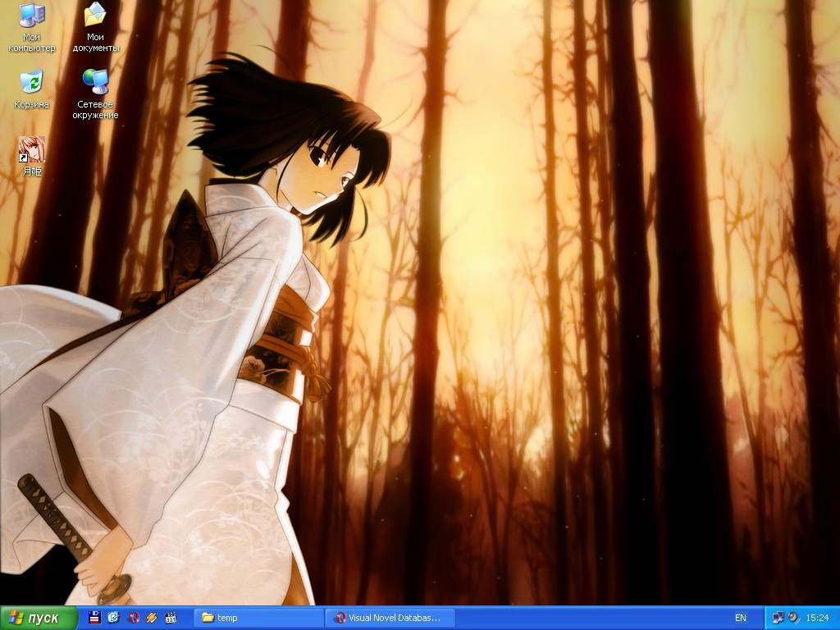Restore the Visual Novel Database window

click(390, 618)
